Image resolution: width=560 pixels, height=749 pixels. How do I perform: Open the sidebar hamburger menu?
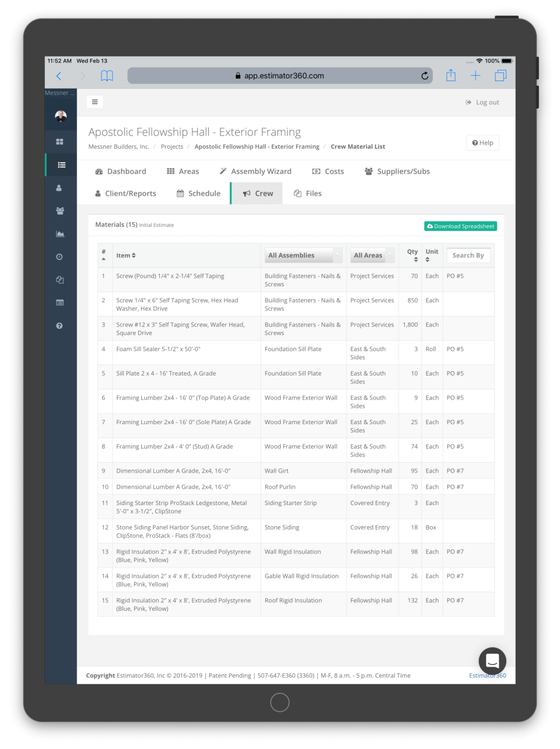[x=94, y=101]
